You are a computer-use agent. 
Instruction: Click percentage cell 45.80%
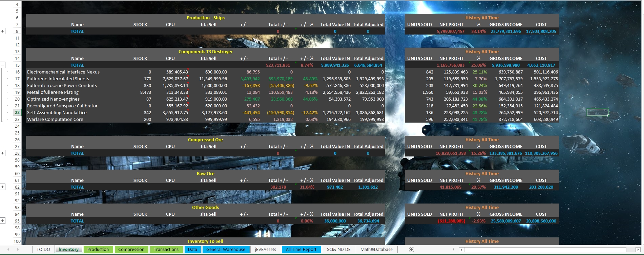310,79
